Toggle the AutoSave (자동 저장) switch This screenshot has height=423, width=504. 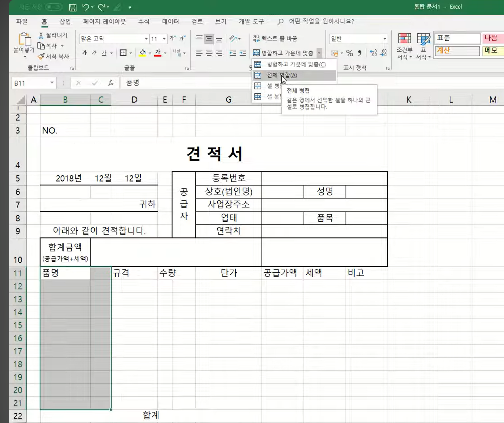[53, 7]
